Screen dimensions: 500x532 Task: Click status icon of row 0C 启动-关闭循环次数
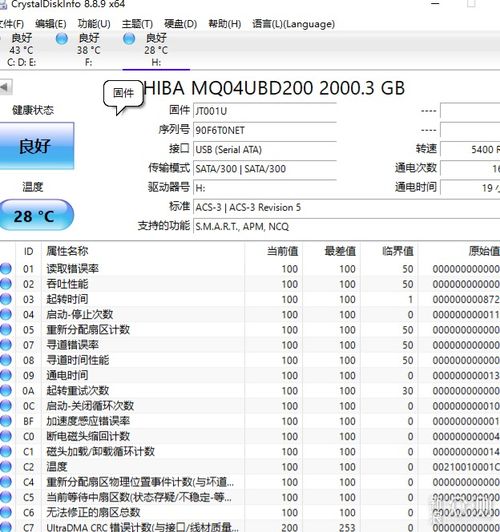pos(5,406)
